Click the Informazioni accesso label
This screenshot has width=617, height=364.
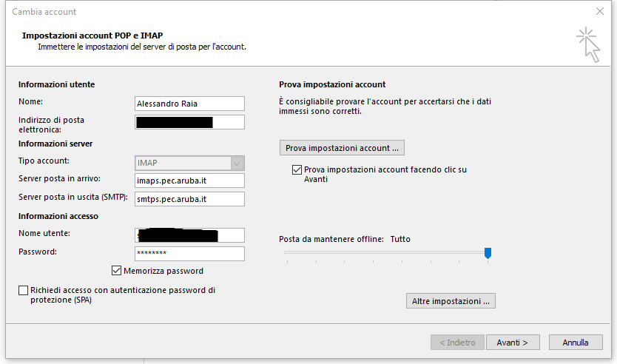(x=58, y=216)
